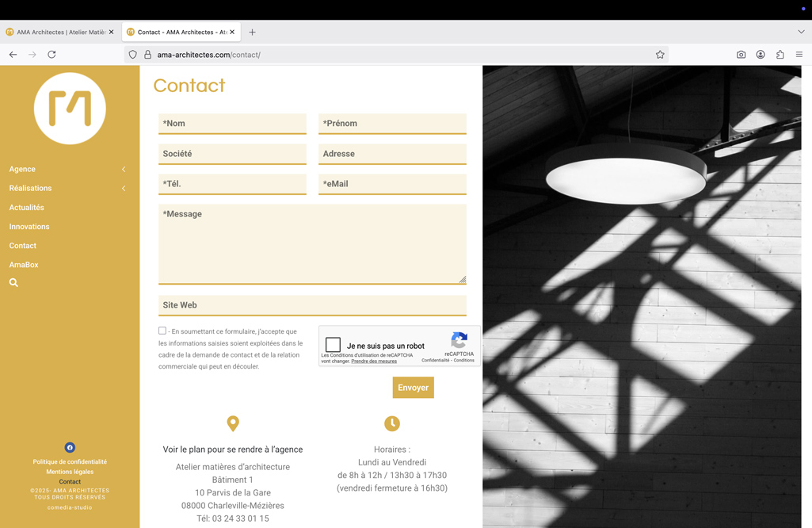Image resolution: width=812 pixels, height=528 pixels.
Task: Check the reCAPTCHA 'Je ne suis pas un robot' box
Action: click(x=334, y=345)
